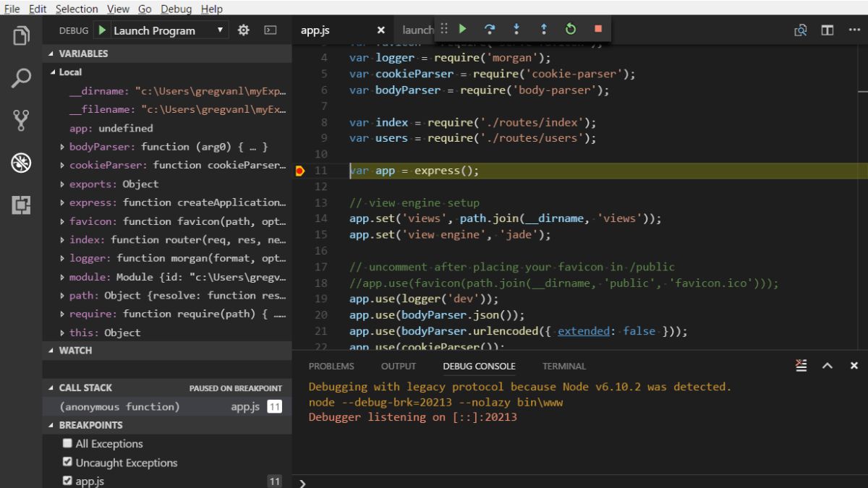Open the Source Control view
Image resolution: width=868 pixels, height=488 pixels.
click(21, 120)
